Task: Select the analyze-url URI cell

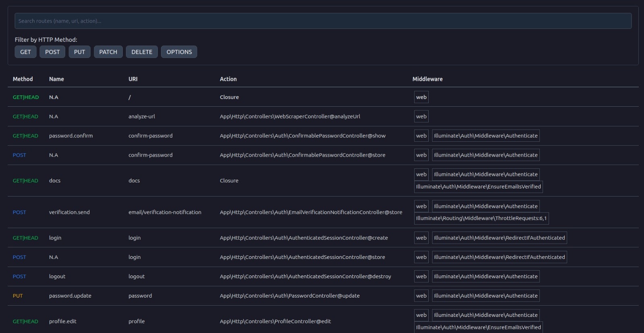Action: click(x=142, y=116)
